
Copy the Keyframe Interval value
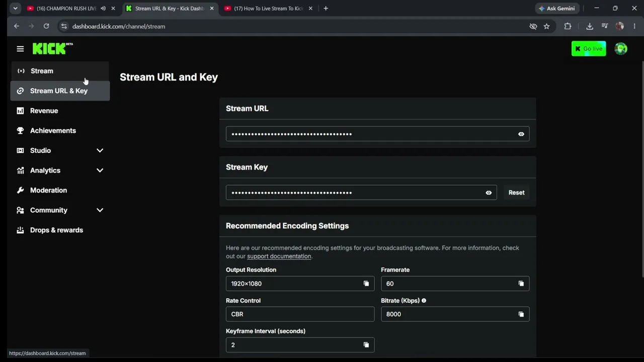(x=366, y=345)
